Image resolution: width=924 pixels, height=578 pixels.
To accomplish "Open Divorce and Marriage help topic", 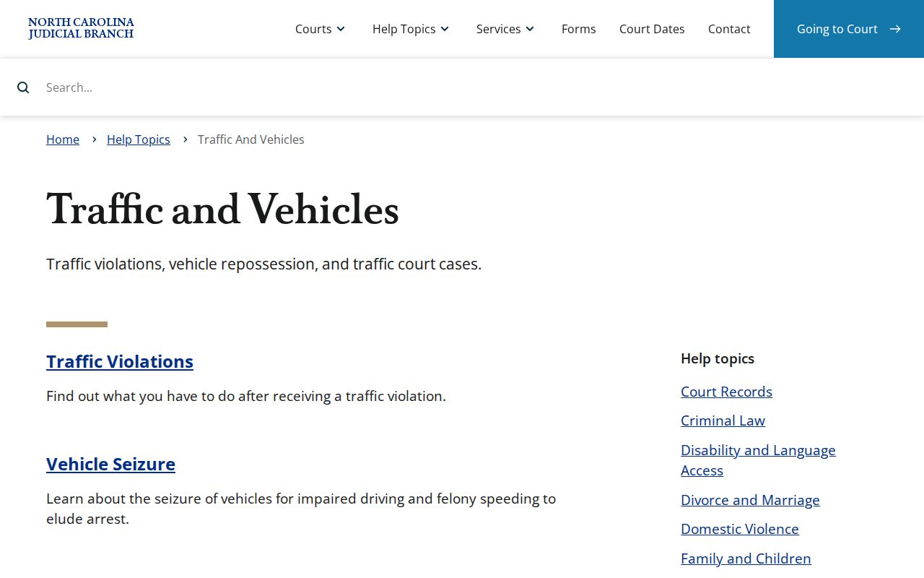I will tap(750, 500).
